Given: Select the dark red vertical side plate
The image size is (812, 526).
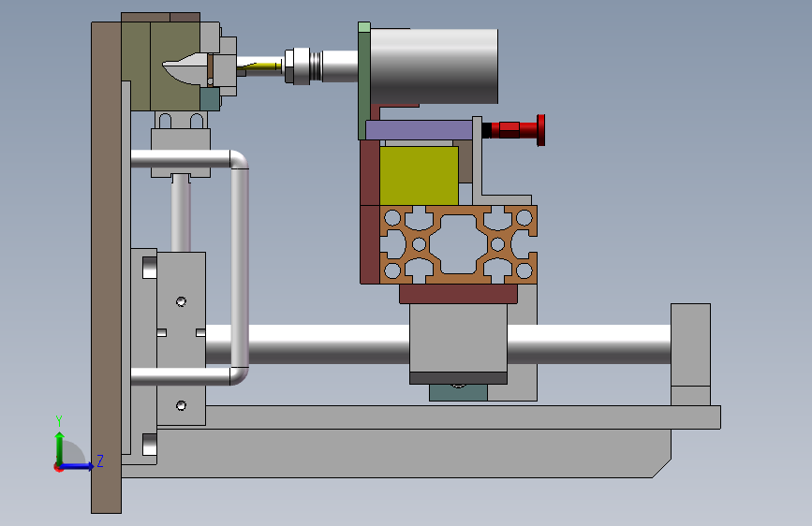Looking at the screenshot, I should click(370, 212).
